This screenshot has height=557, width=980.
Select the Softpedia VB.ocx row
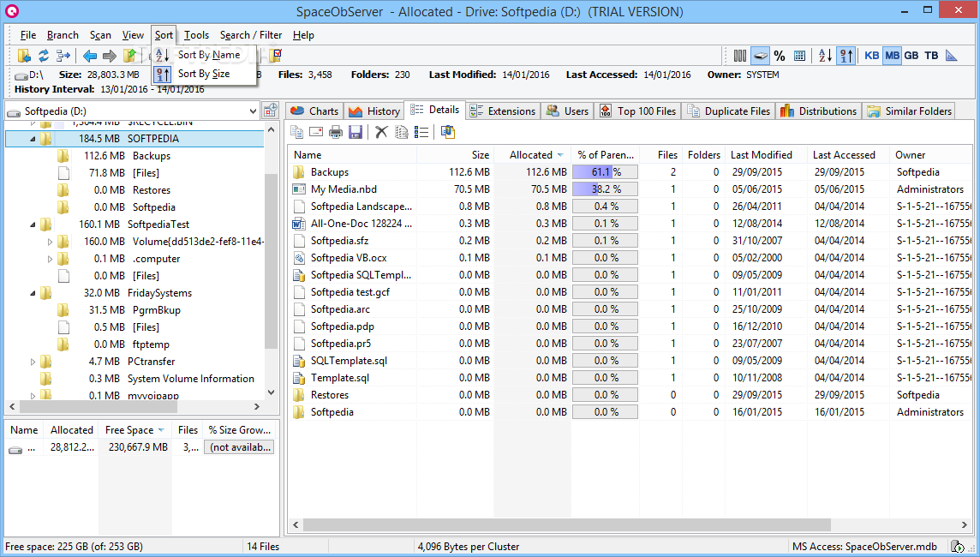coord(630,258)
